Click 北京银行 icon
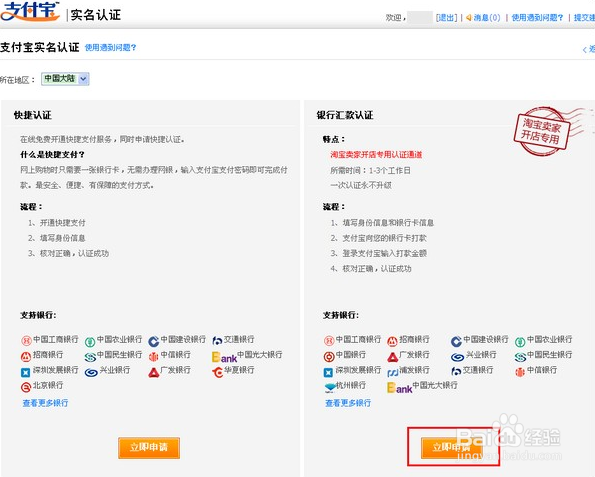This screenshot has width=595, height=477. (25, 387)
